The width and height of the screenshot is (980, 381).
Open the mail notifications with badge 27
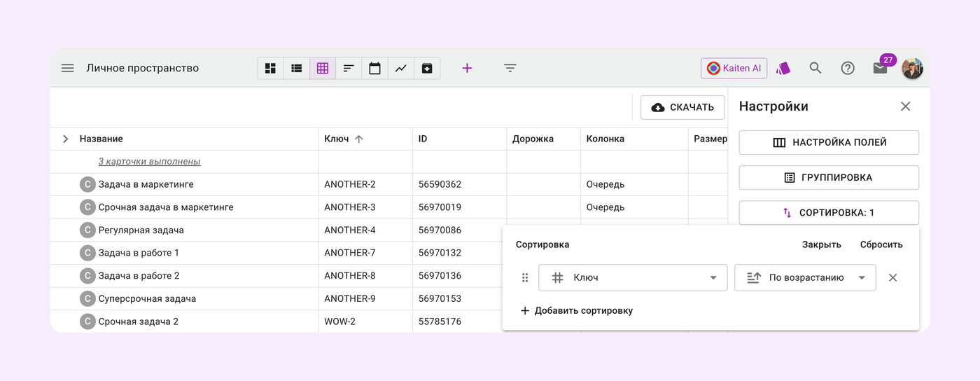880,68
